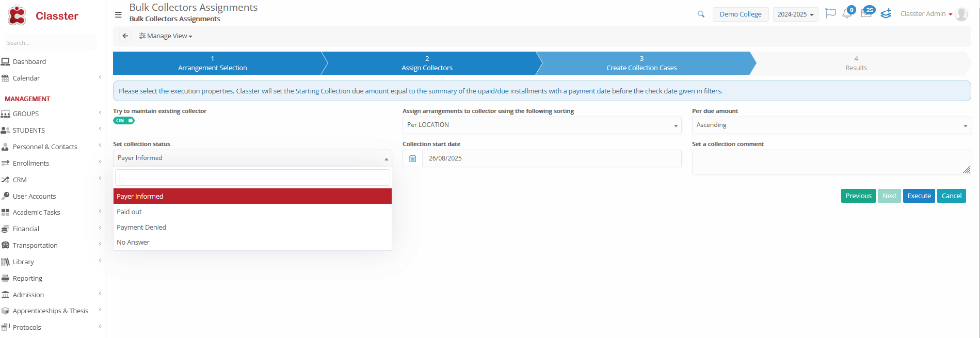The image size is (980, 338).
Task: Click the hamburger menu icon
Action: click(118, 15)
